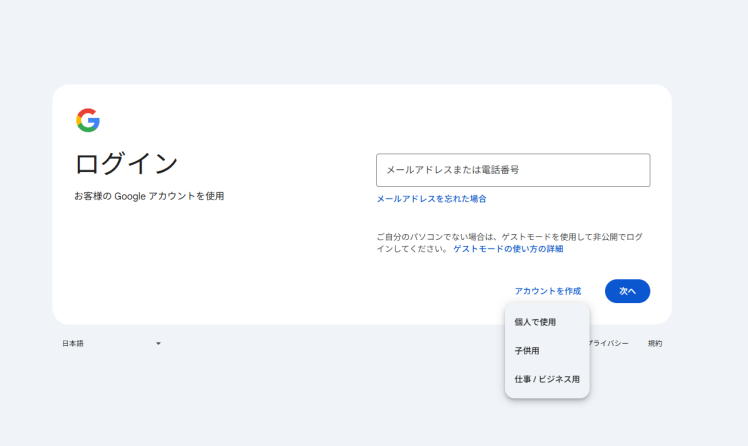The image size is (748, 446).
Task: Select 個人で使用 from the menu
Action: pos(547,322)
